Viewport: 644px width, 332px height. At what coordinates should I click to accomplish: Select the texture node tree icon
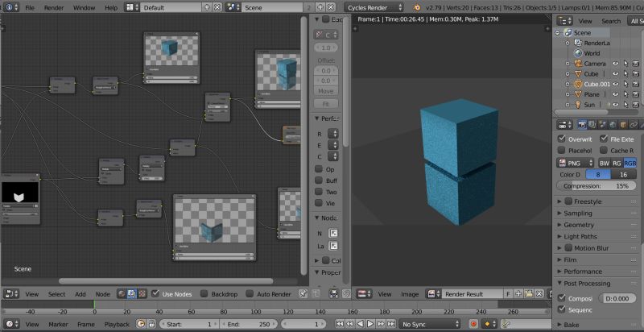[142, 294]
